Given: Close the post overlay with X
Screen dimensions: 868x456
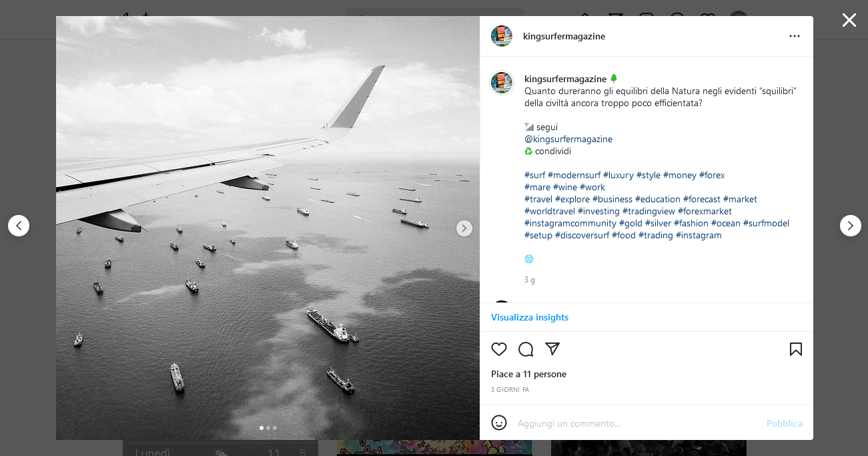Looking at the screenshot, I should (849, 20).
